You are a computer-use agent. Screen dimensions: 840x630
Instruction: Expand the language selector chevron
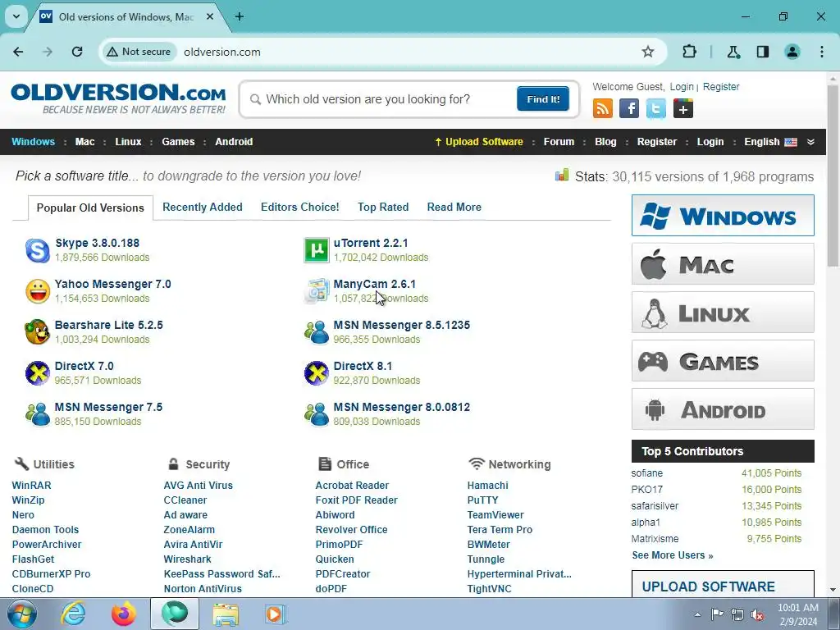point(810,142)
